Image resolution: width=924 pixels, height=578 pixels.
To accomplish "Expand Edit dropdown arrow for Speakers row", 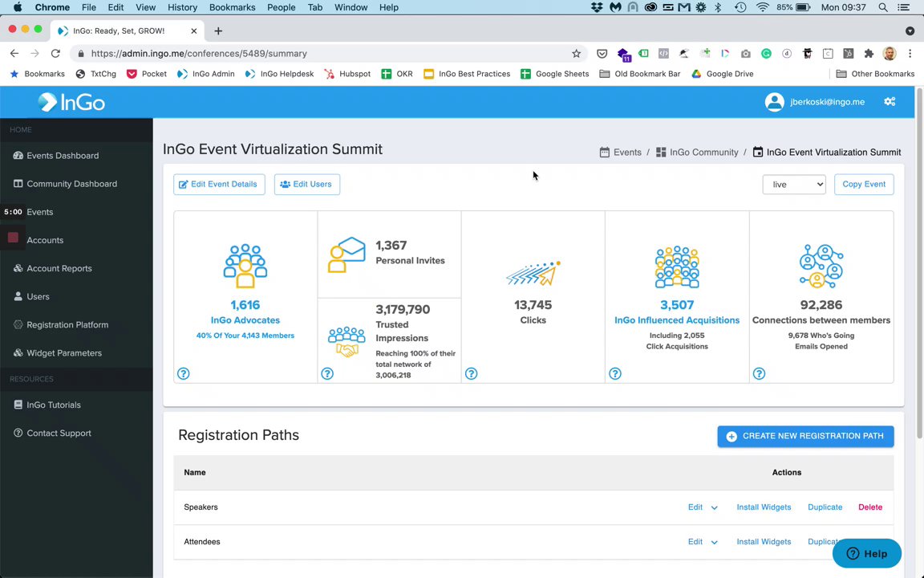I will click(714, 508).
